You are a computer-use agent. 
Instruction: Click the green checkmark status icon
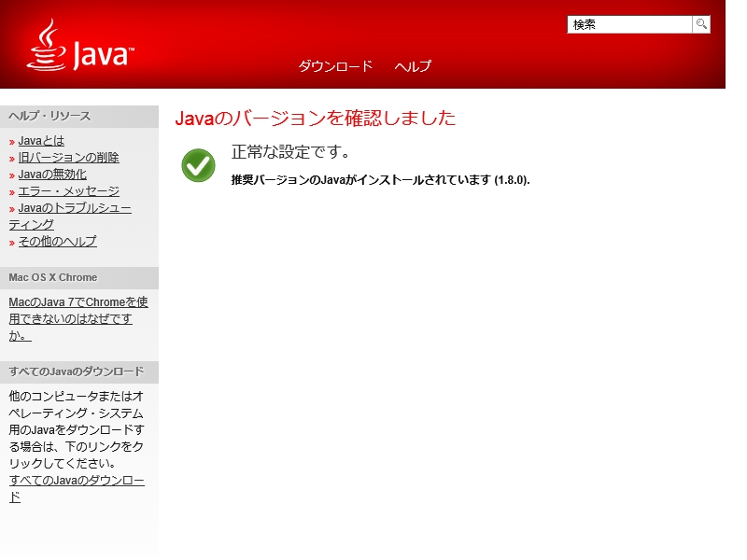tap(198, 165)
